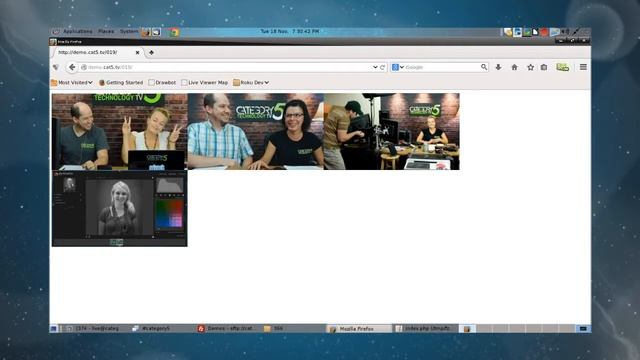
Task: Click the Google search box
Action: point(439,67)
